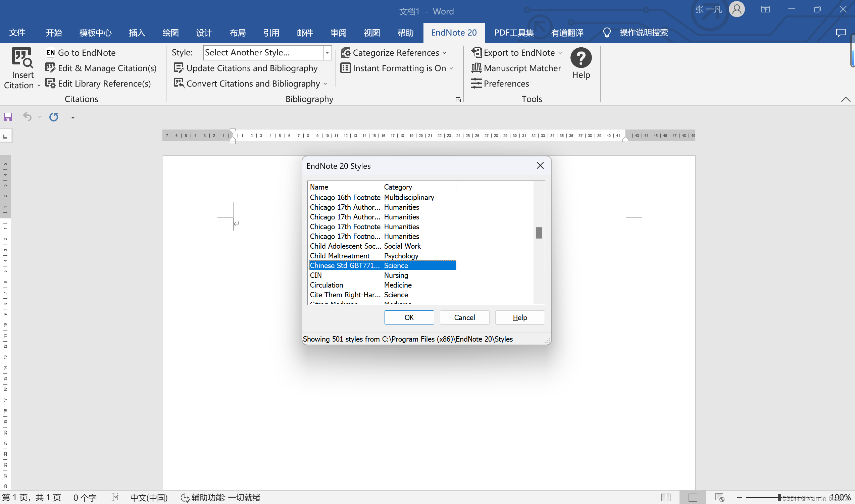Image resolution: width=855 pixels, height=504 pixels.
Task: Select Chinese Std GBT771 style
Action: 382,265
